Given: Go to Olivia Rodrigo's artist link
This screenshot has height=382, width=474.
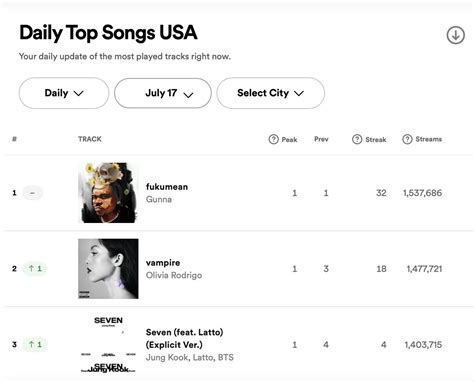Looking at the screenshot, I should coord(174,275).
